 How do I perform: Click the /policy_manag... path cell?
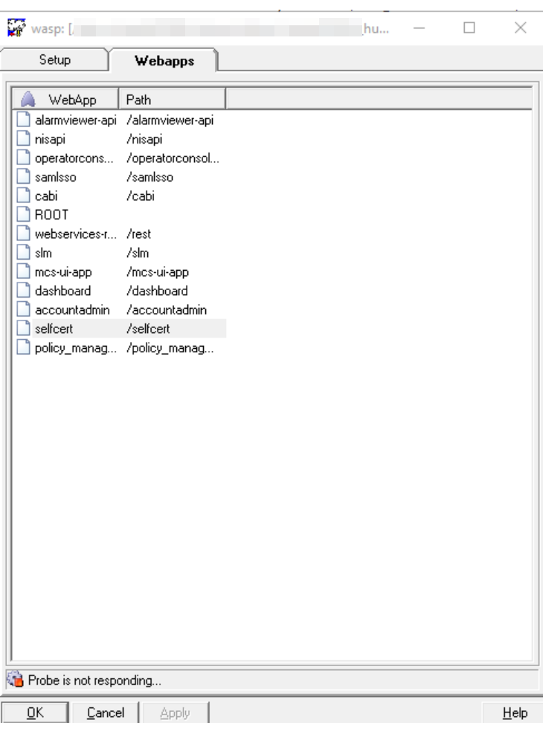pyautogui.click(x=170, y=348)
